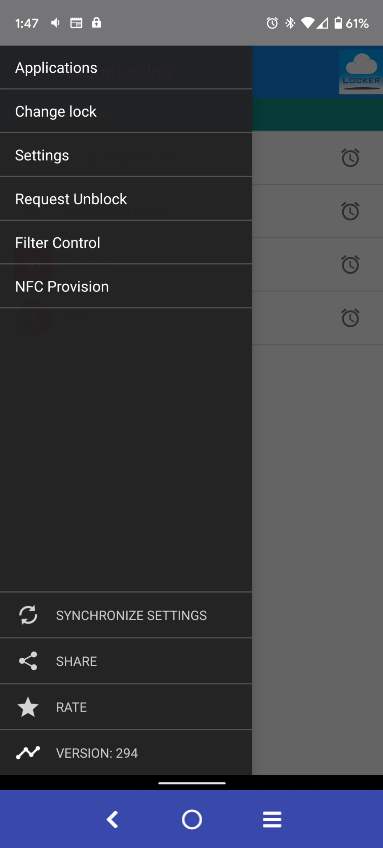Screen dimensions: 383x848
Task: Tap the star icon beside Rate
Action: [28, 707]
